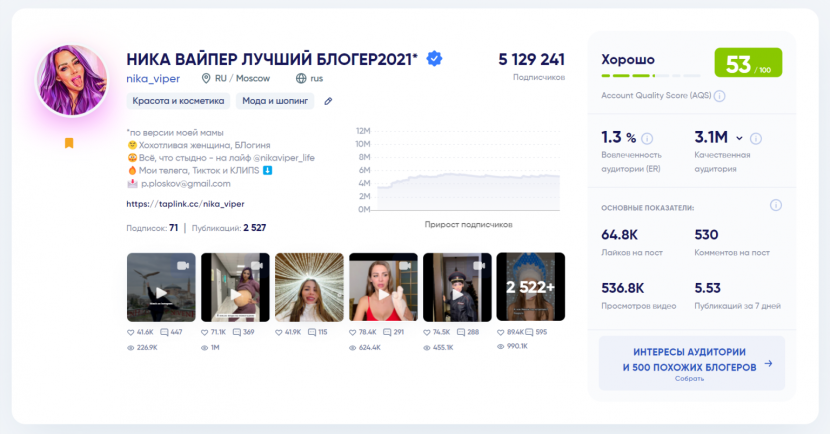
Task: Open the third post thumbnail with light tunnel
Action: [309, 287]
